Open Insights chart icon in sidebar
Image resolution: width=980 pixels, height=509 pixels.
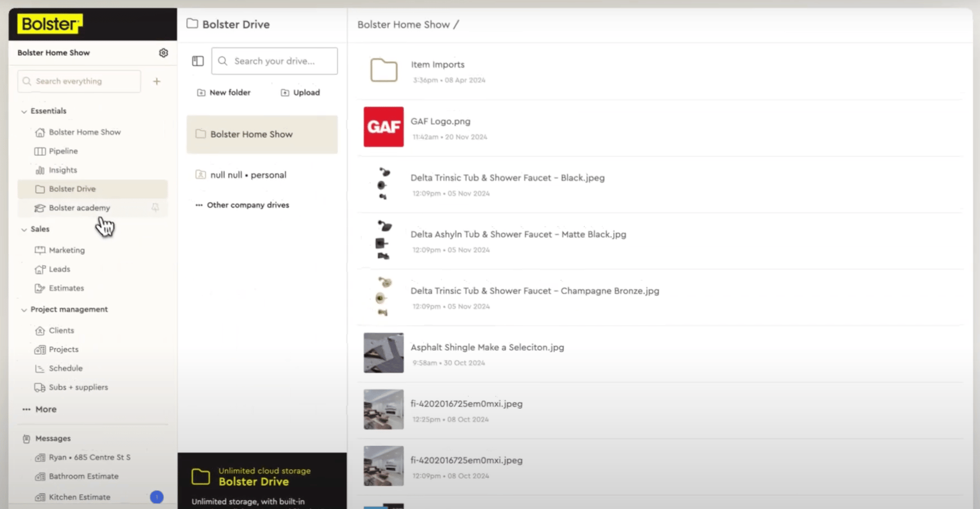click(x=40, y=170)
